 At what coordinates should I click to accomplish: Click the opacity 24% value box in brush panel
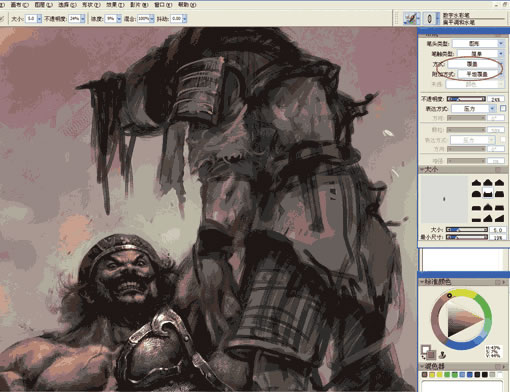click(x=496, y=99)
